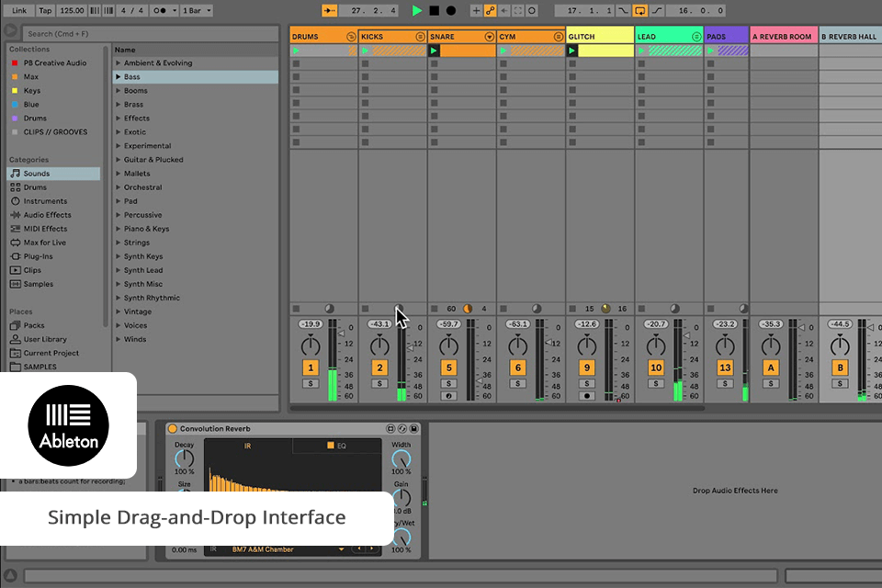This screenshot has height=588, width=882.
Task: Launch the PADS track first clip
Action: 711,51
